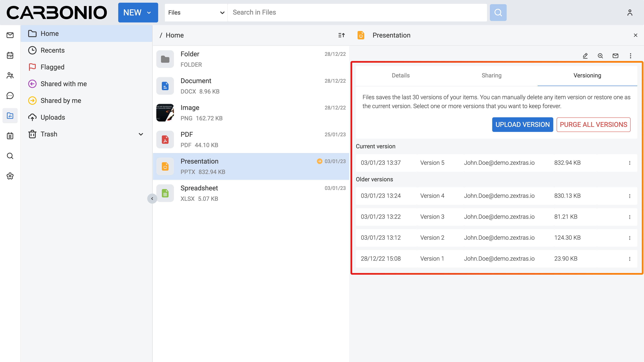
Task: Open the Mail module icon
Action: [10, 35]
